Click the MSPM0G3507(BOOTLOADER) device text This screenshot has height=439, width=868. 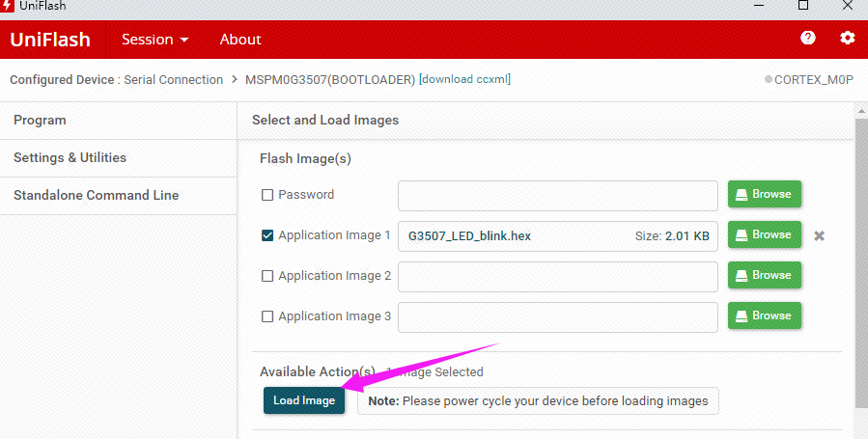tap(330, 80)
